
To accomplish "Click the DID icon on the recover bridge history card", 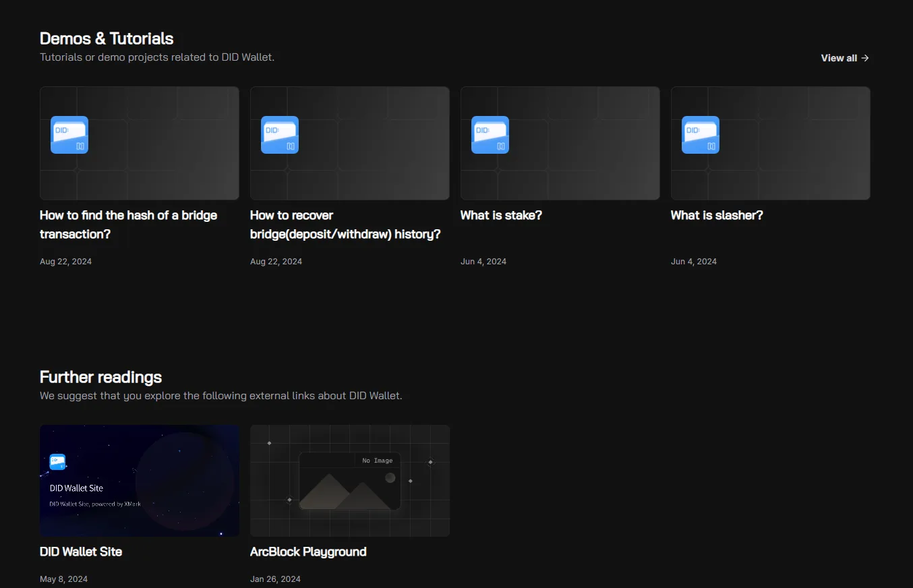I will click(280, 135).
